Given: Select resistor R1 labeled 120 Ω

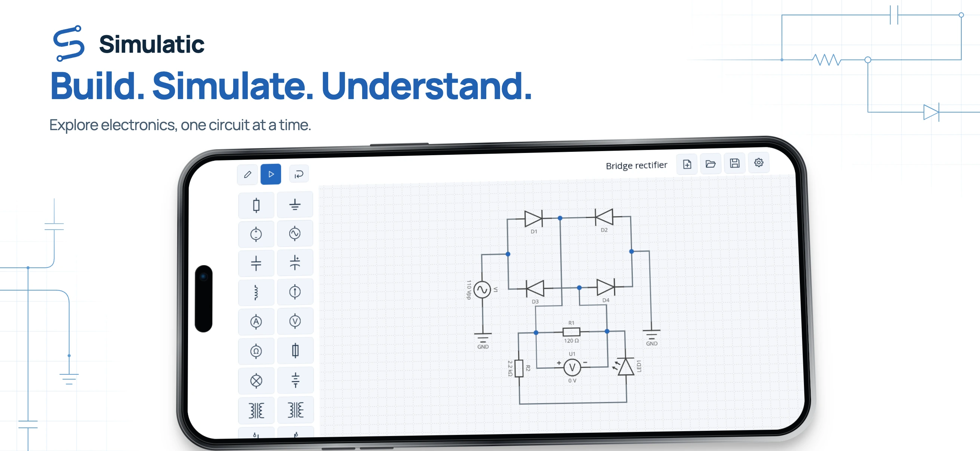Looking at the screenshot, I should pyautogui.click(x=571, y=332).
